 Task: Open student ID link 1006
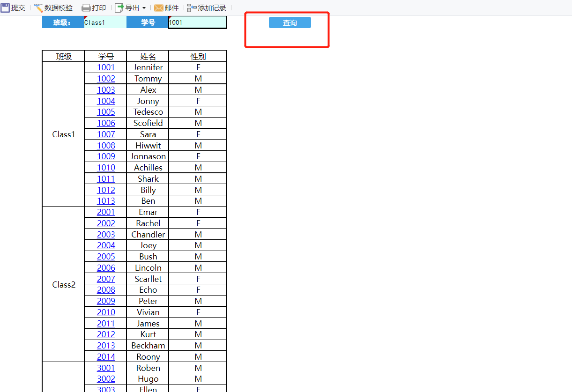[106, 123]
